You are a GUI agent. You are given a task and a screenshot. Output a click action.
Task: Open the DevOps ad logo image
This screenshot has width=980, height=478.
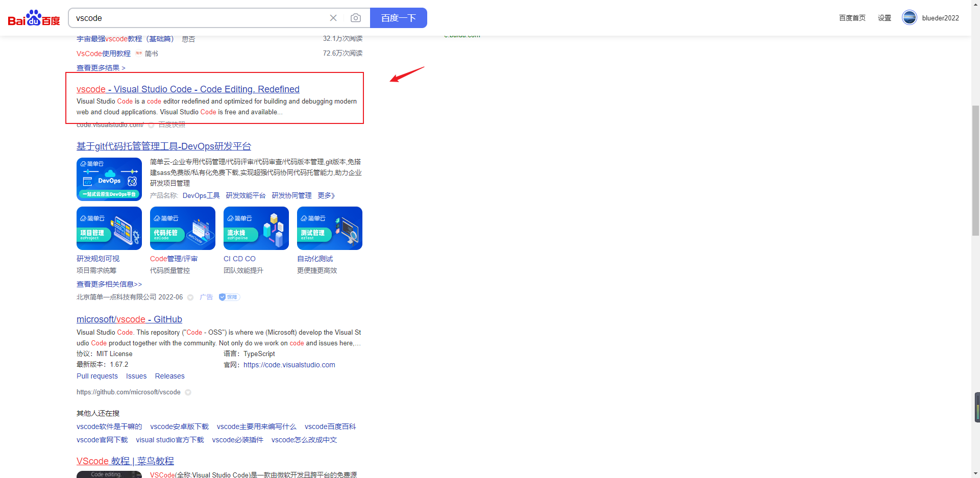point(109,179)
